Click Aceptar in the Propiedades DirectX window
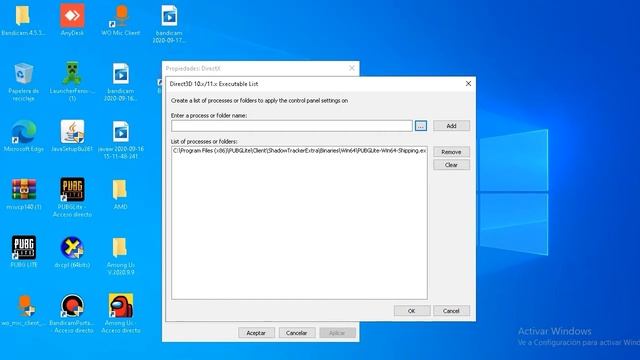Viewport: 640px width, 360px height. [256, 333]
